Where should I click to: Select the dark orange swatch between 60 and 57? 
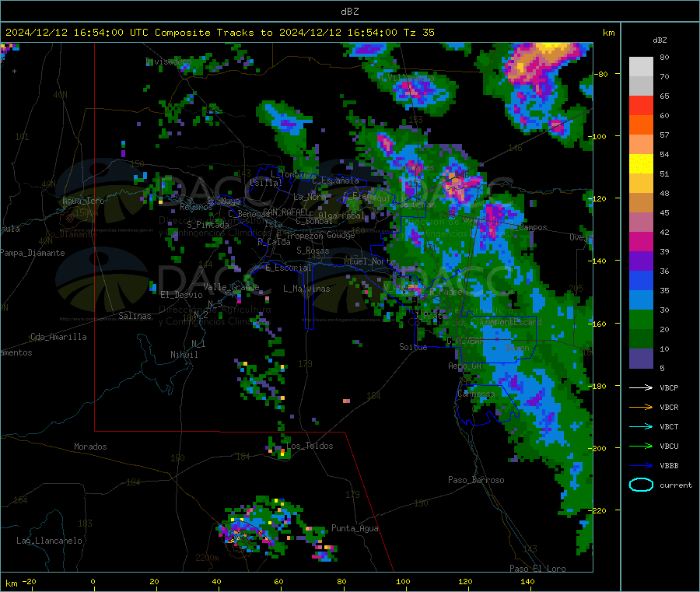pos(641,125)
